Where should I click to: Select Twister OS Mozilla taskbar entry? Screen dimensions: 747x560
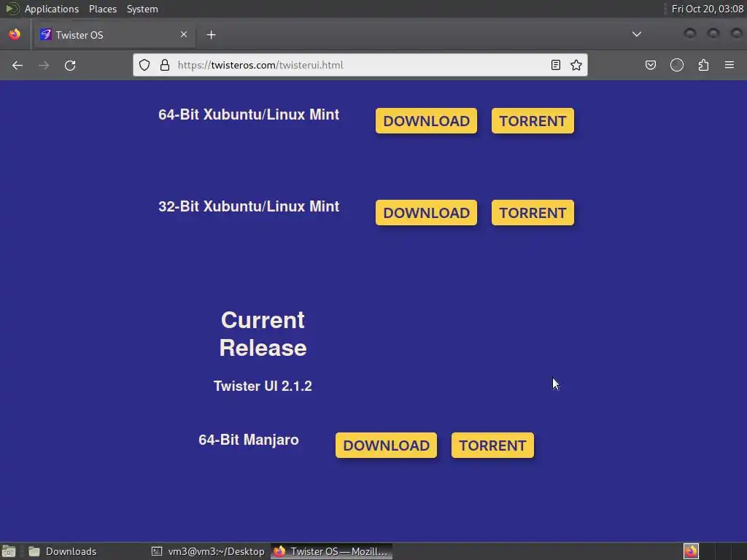tap(332, 551)
